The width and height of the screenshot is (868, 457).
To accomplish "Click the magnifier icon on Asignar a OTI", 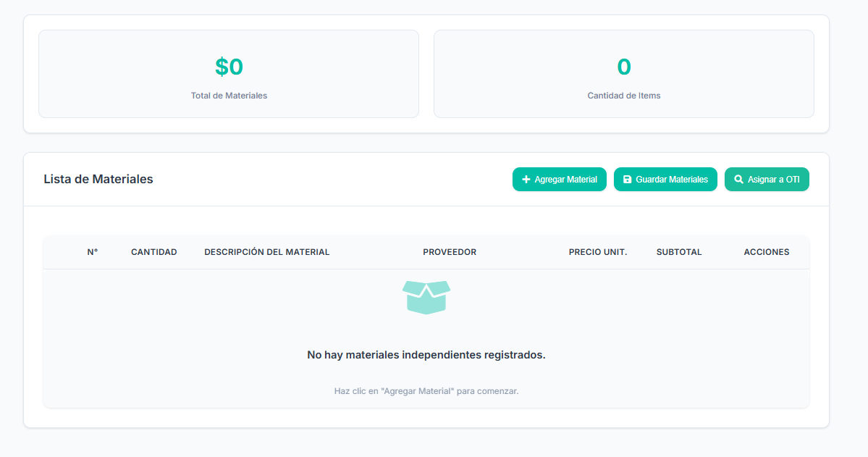I will [738, 180].
